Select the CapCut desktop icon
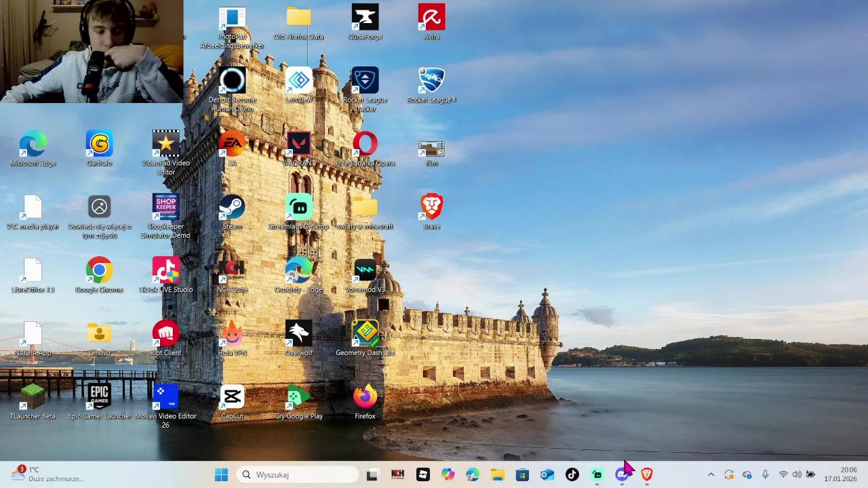The image size is (868, 488). point(232,401)
